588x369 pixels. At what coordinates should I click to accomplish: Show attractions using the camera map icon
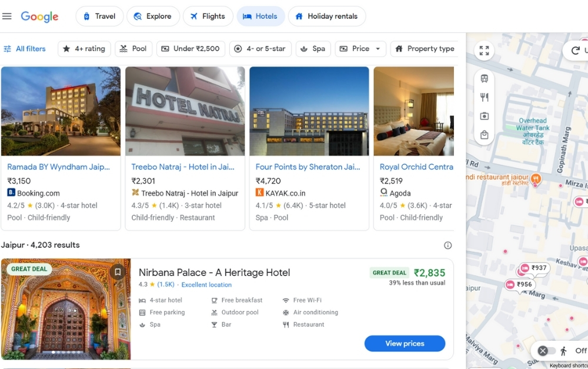pyautogui.click(x=484, y=116)
